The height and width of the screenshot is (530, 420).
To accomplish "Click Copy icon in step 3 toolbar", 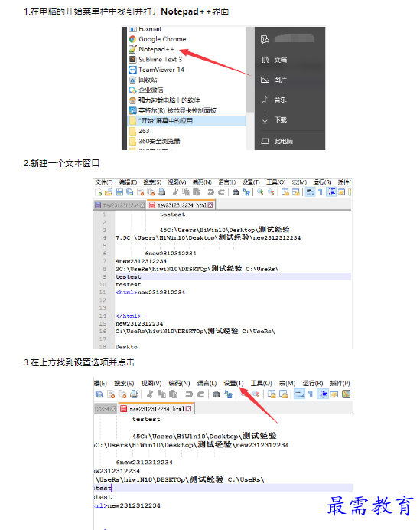I will pos(161,394).
